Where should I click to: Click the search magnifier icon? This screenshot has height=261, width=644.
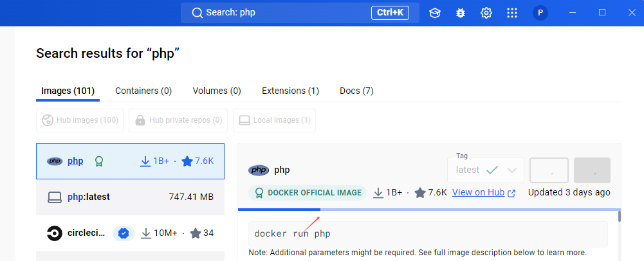(197, 13)
